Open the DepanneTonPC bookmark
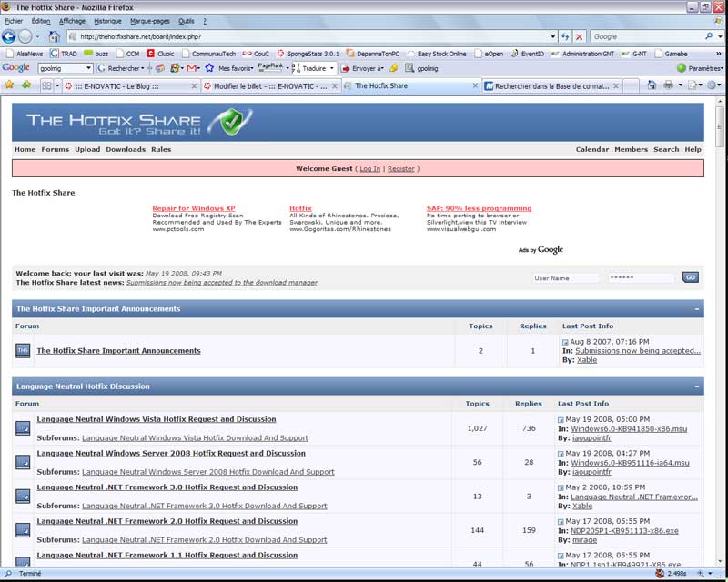728x582 pixels. pos(373,54)
